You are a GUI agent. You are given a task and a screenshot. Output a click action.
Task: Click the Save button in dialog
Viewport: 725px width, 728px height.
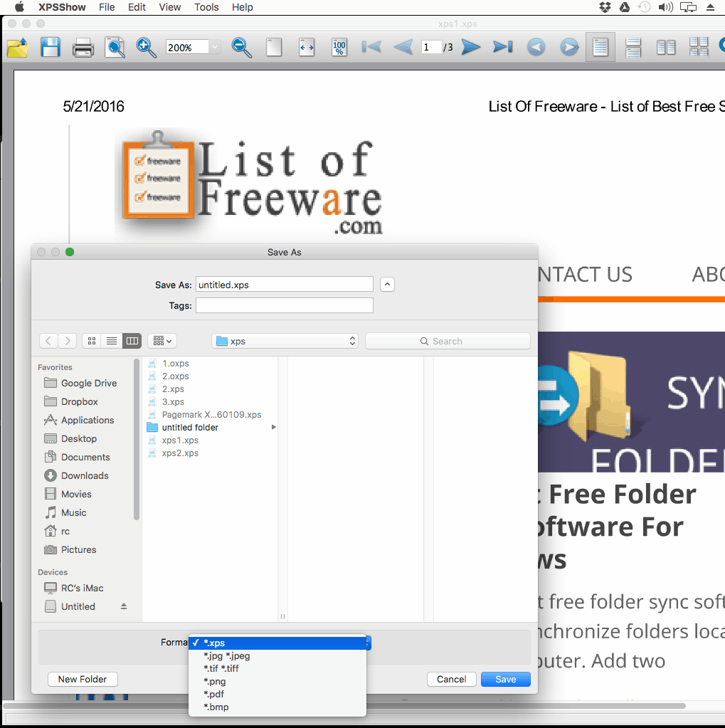[505, 679]
